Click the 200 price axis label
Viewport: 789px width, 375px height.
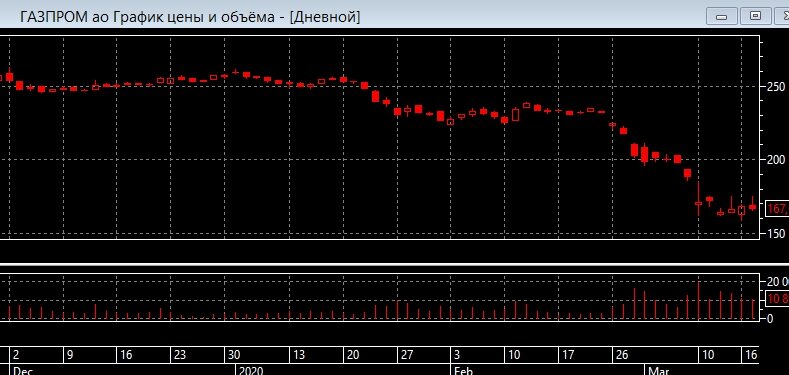tap(776, 160)
